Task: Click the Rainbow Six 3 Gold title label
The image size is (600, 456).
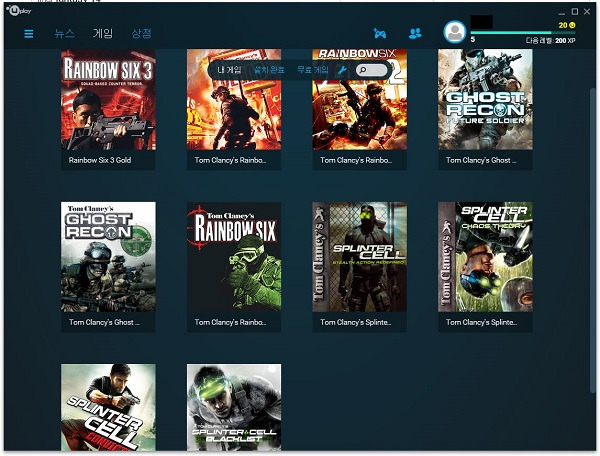Action: pos(100,160)
